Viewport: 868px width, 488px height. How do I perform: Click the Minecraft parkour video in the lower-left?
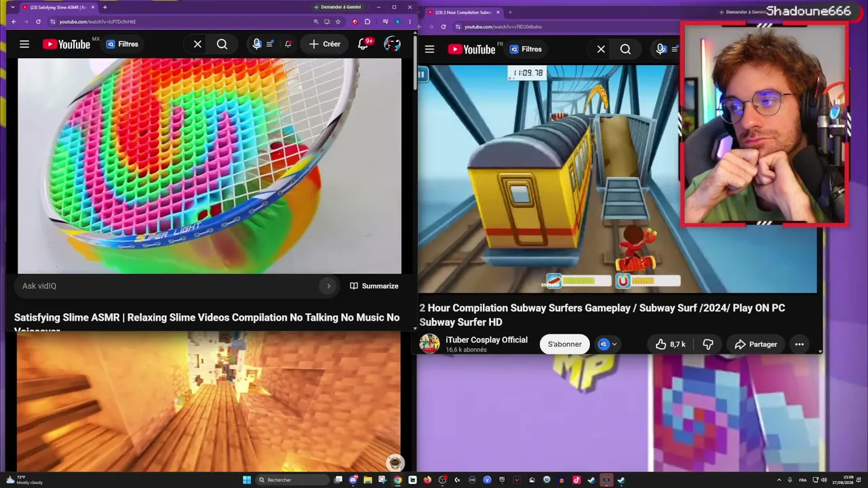point(210,401)
